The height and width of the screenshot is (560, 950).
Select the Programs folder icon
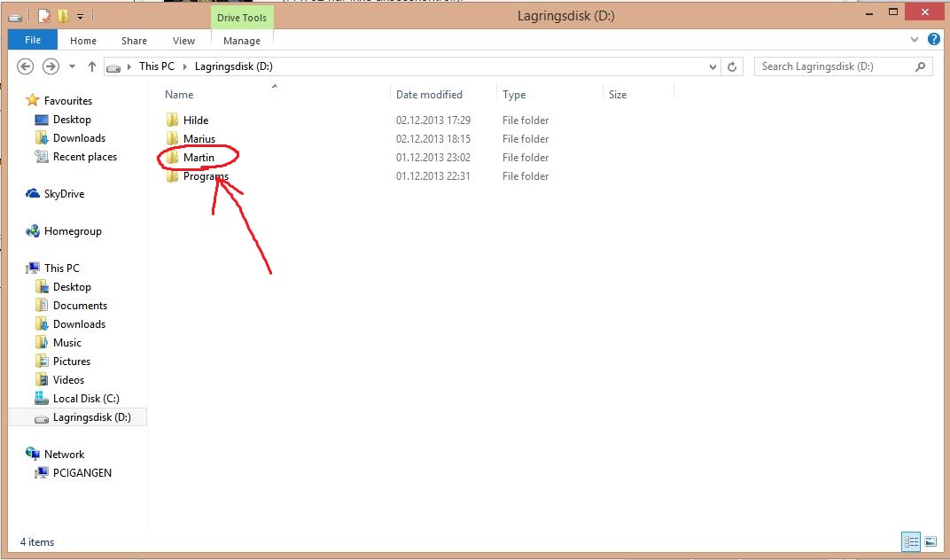coord(172,176)
